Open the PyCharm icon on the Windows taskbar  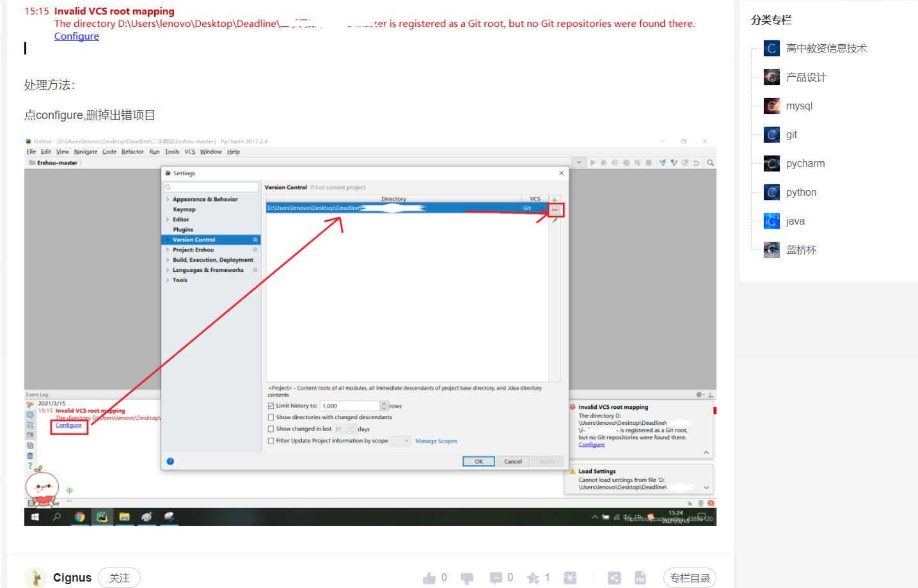(102, 516)
